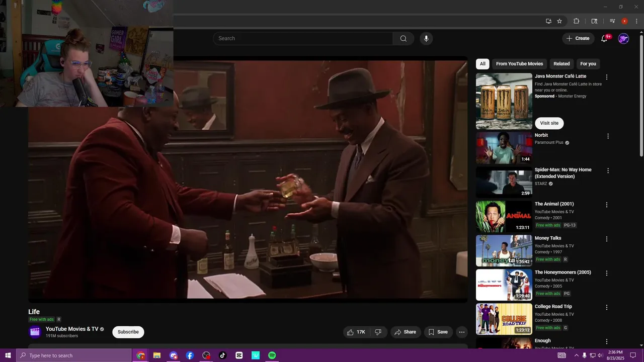Open the Spider-Man No Way Home thumbnail

pyautogui.click(x=504, y=183)
